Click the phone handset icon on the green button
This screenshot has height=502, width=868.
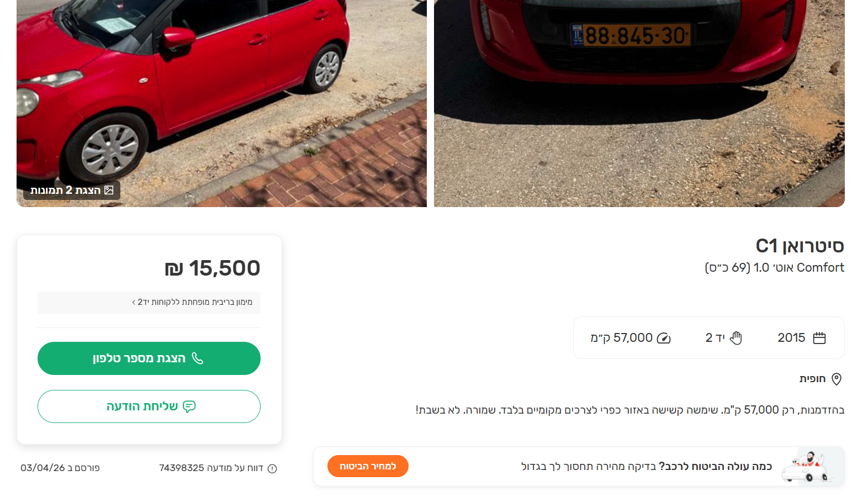(x=198, y=358)
